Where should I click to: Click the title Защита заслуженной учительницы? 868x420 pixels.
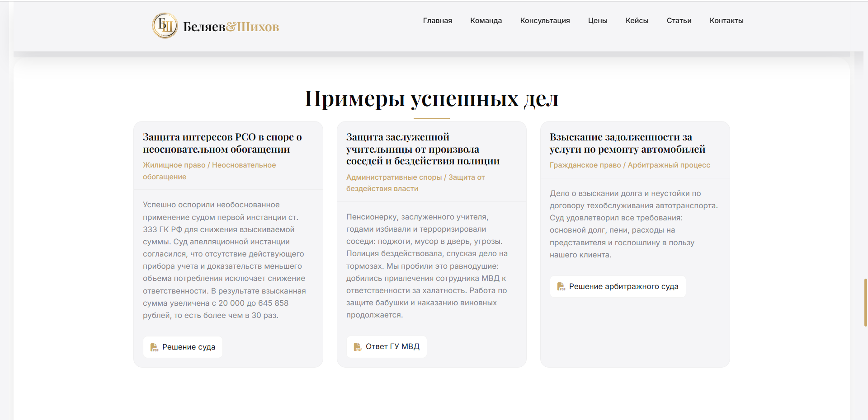tap(423, 149)
